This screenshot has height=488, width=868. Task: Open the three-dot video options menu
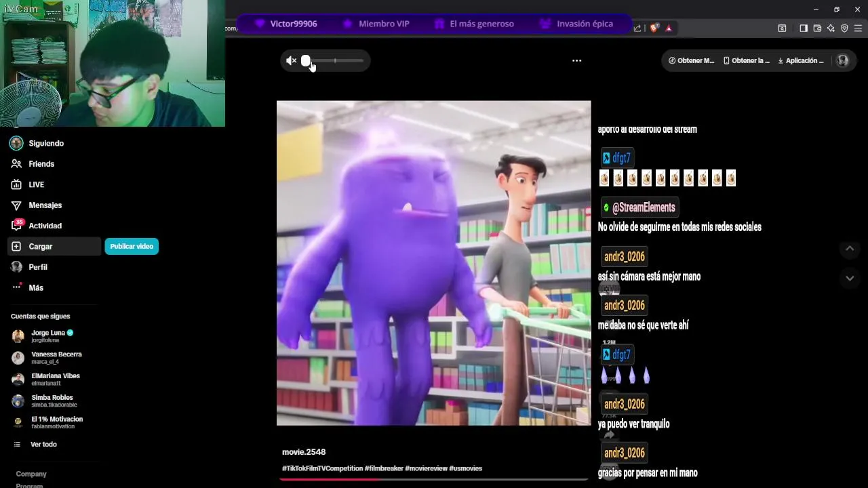[576, 60]
